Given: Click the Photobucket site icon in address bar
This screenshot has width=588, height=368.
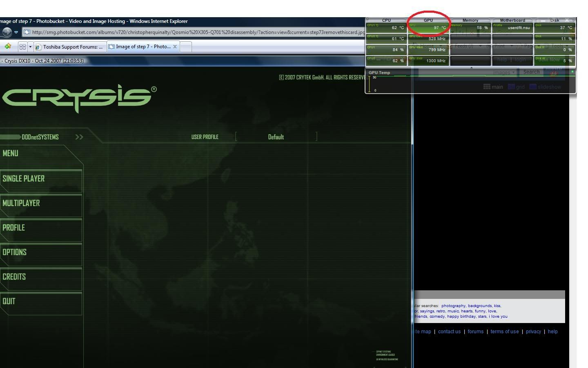Looking at the screenshot, I should pos(27,32).
